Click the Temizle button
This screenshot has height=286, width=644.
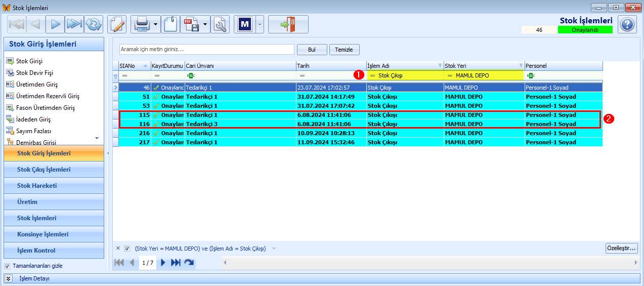point(345,50)
